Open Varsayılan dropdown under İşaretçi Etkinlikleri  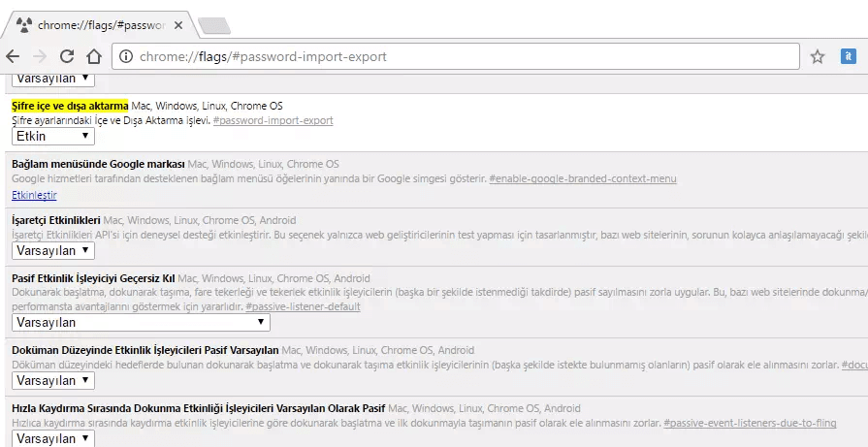coord(53,250)
